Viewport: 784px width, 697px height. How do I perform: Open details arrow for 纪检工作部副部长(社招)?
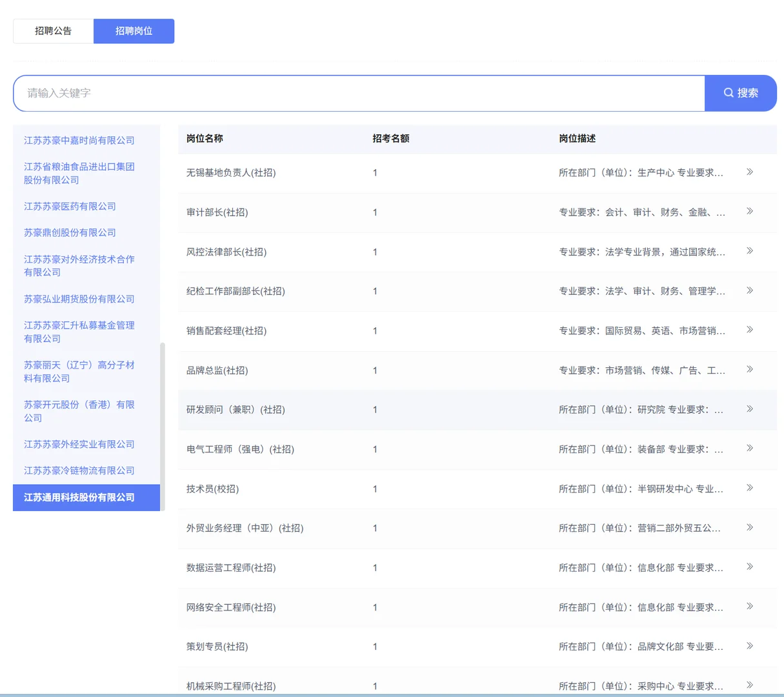(x=750, y=290)
